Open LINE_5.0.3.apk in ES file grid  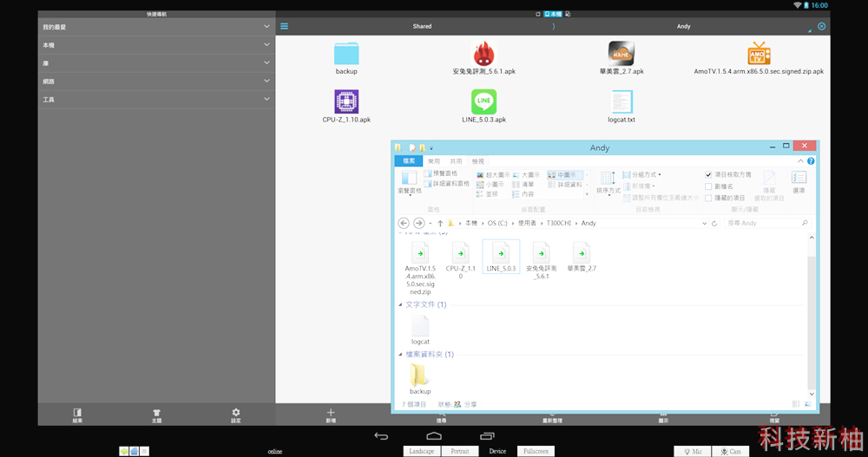click(483, 106)
